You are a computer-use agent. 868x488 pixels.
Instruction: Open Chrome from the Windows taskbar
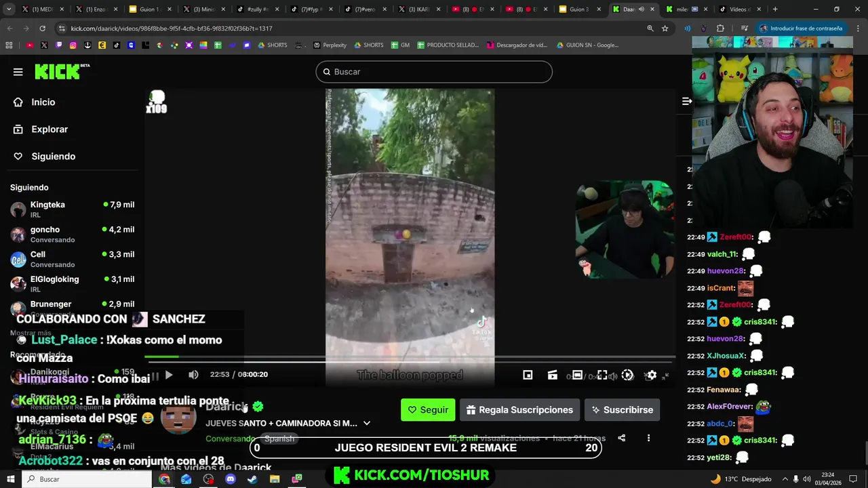coord(164,479)
